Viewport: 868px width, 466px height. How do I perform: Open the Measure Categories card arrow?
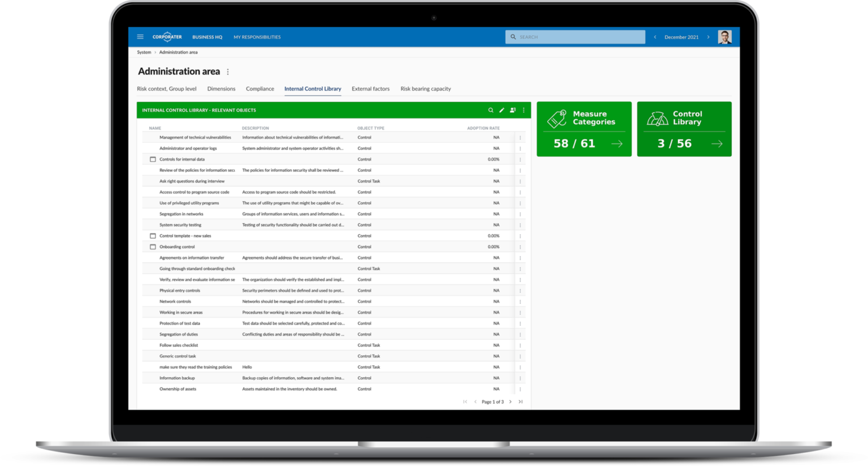(617, 144)
